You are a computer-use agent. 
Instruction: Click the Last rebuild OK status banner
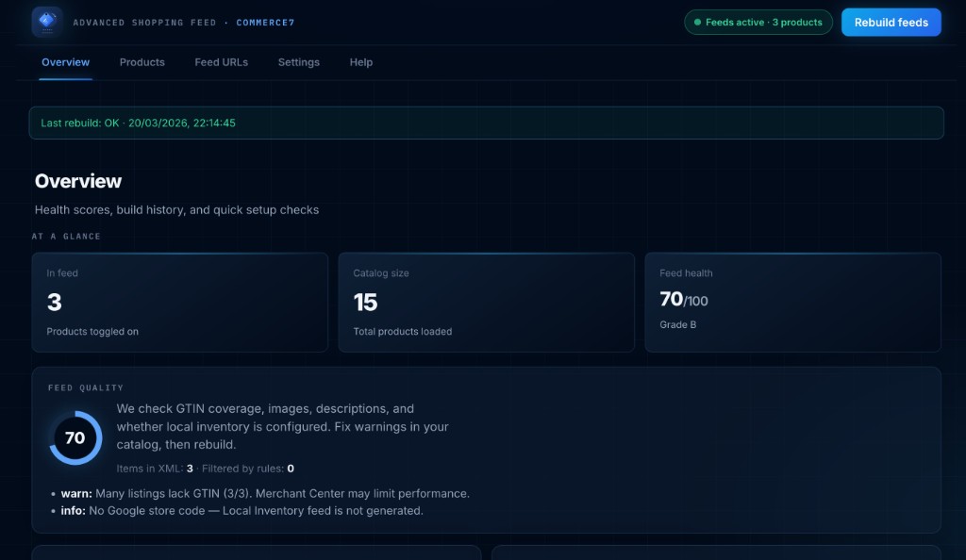tap(486, 123)
